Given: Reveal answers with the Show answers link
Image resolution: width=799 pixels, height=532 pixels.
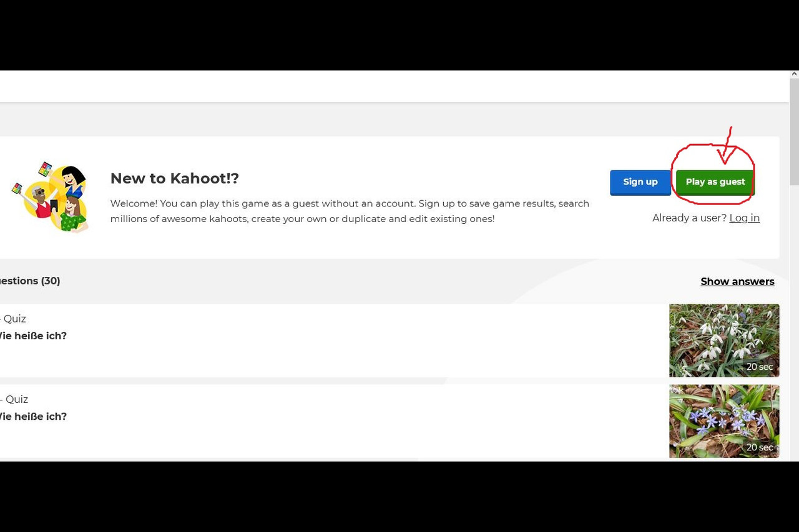Looking at the screenshot, I should (x=737, y=281).
